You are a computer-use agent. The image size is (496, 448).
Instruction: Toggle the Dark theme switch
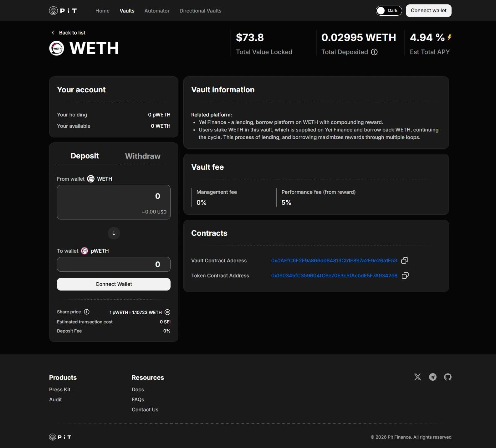coord(389,11)
